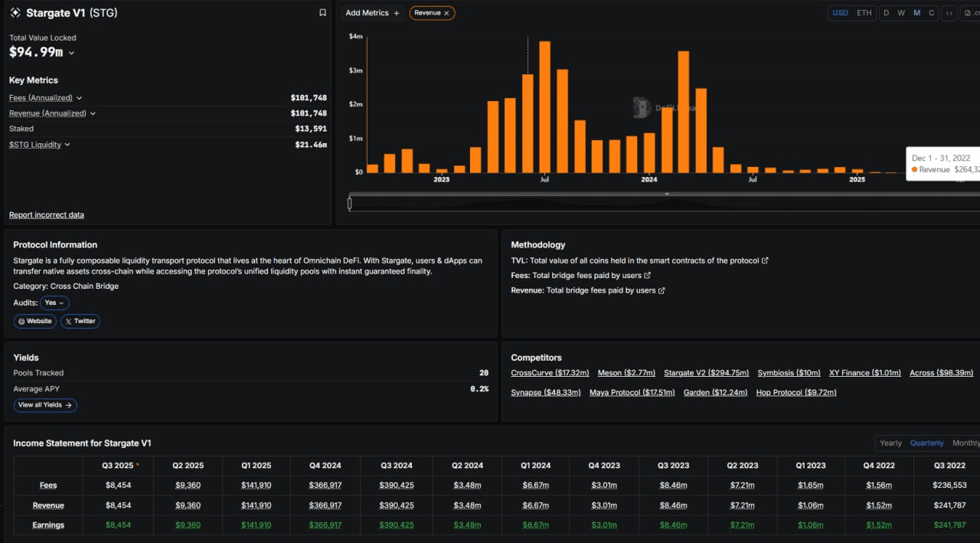The image size is (980, 543).
Task: Show the Yearly income statement
Action: tap(890, 443)
